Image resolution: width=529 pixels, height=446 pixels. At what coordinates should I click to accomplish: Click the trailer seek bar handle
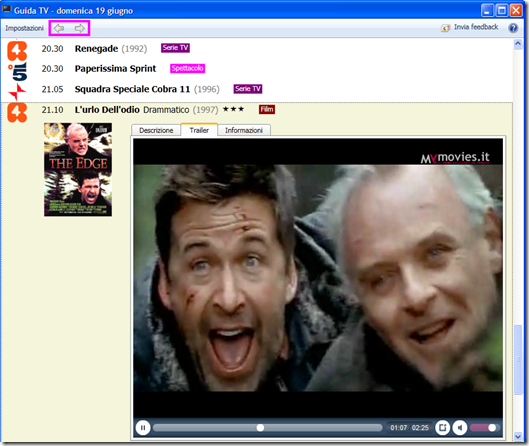click(260, 428)
